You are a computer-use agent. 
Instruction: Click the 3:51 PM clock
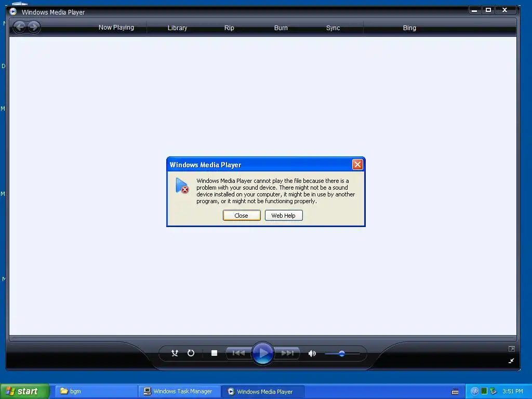pos(513,391)
